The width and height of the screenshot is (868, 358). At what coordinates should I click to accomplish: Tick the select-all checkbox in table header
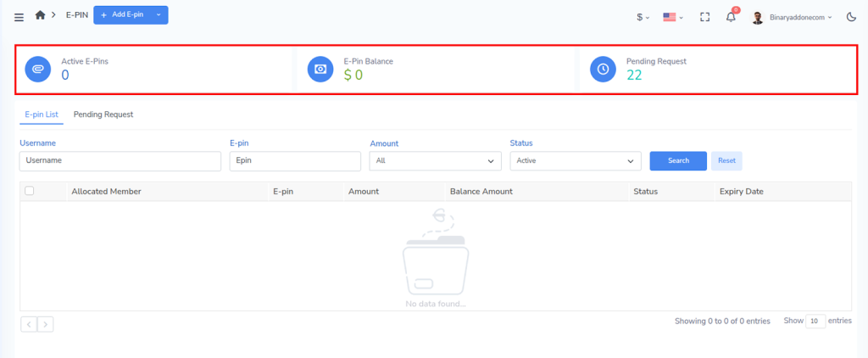tap(29, 191)
